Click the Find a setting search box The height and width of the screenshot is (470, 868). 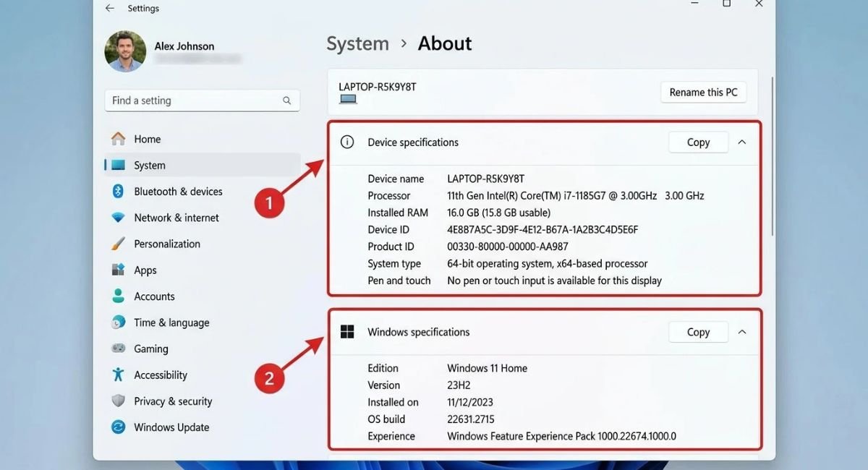pos(202,101)
